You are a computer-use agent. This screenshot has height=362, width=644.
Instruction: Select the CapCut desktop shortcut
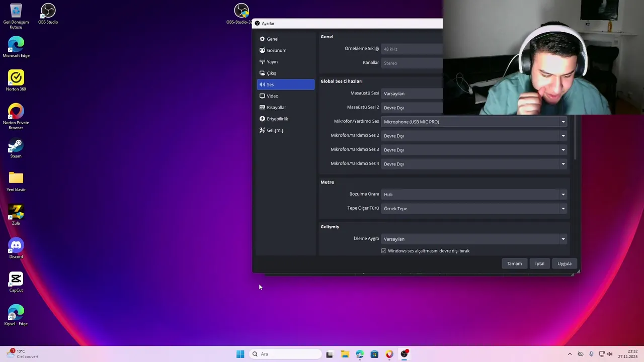[16, 282]
